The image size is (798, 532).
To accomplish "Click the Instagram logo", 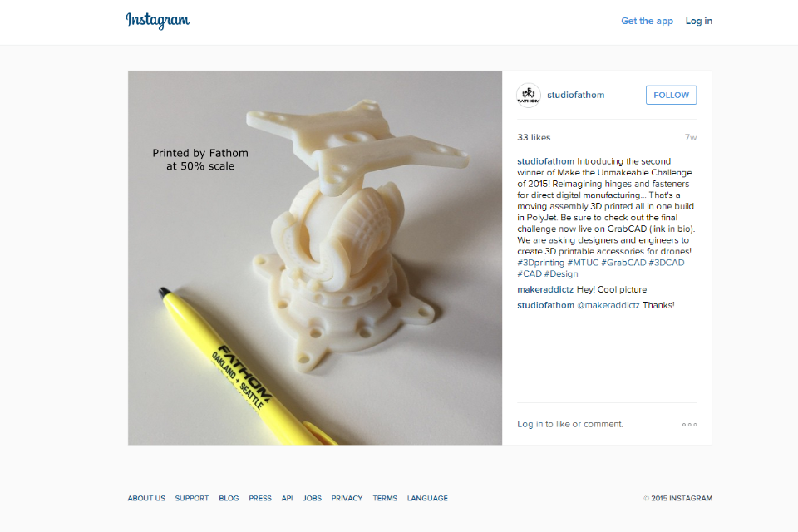I will [157, 20].
